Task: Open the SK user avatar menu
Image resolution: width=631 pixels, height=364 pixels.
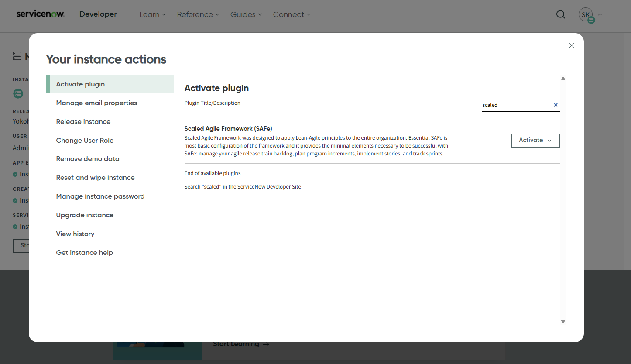Action: pyautogui.click(x=586, y=15)
